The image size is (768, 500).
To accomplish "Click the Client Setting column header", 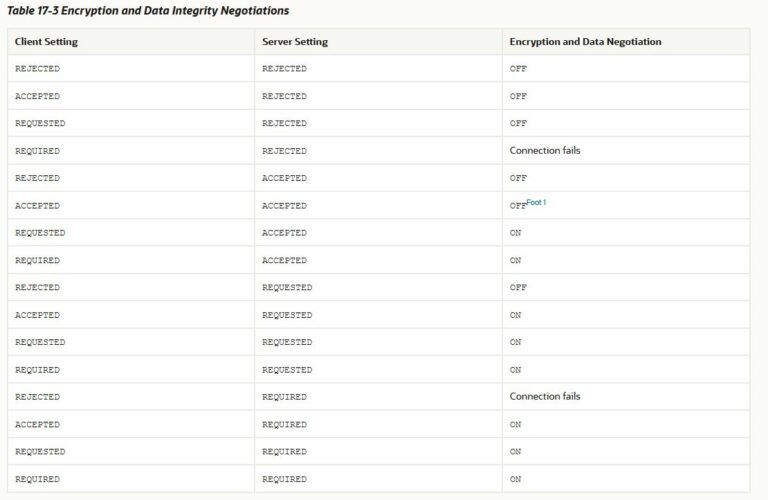I will (46, 42).
